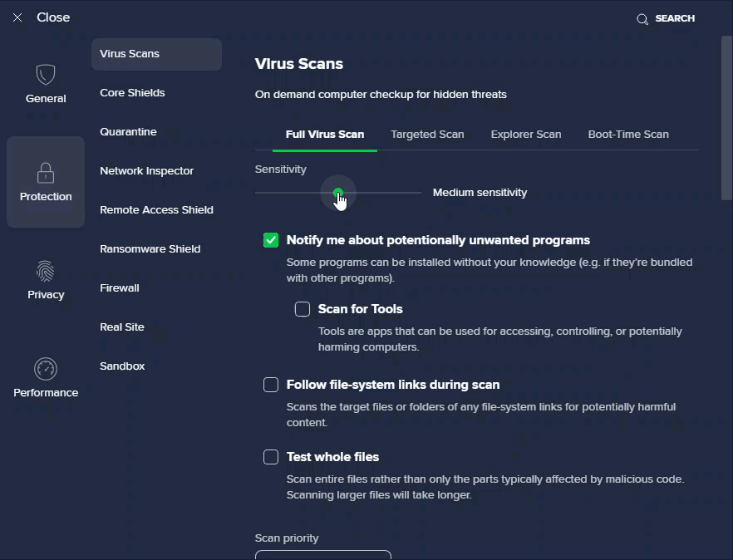Viewport: 733px width, 560px height.
Task: Switch to the Boot-Time Scan tab
Action: click(x=628, y=134)
